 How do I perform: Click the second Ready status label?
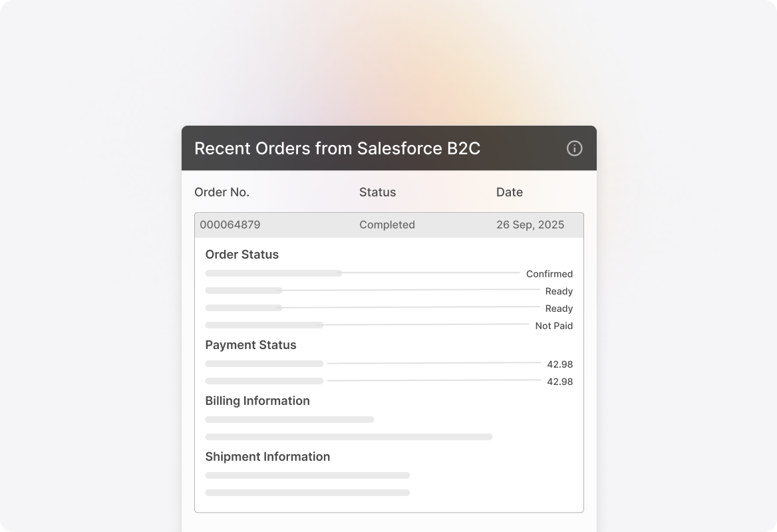[x=559, y=309]
